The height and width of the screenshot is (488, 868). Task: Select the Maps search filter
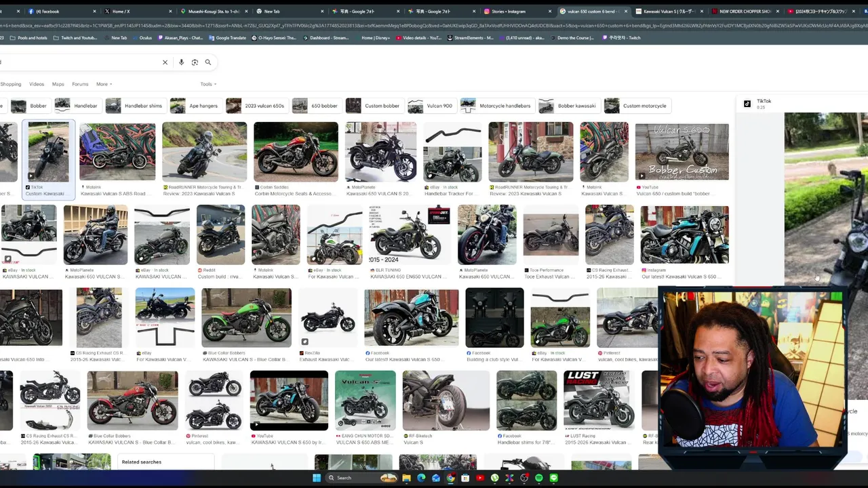(x=58, y=84)
